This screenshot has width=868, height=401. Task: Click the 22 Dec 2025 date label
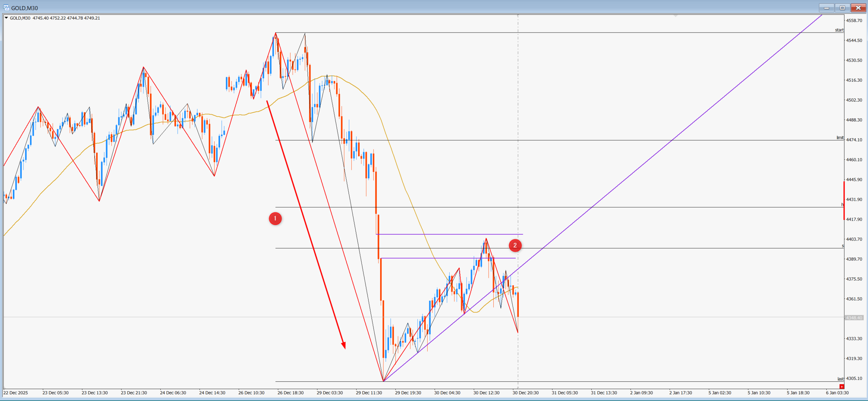[x=16, y=393]
